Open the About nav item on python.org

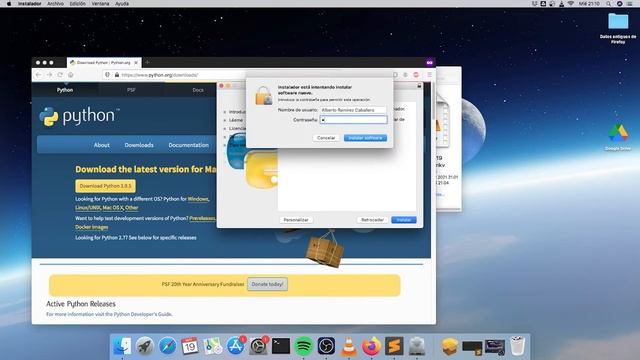[x=102, y=145]
